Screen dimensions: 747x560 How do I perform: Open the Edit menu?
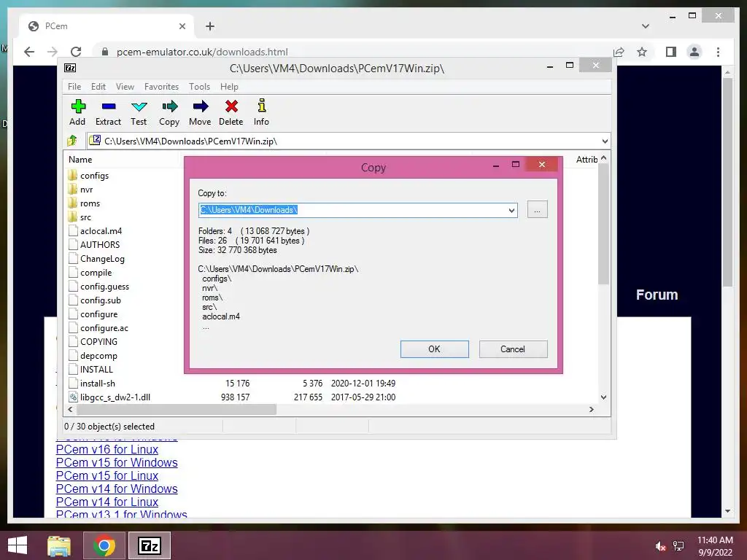click(98, 87)
